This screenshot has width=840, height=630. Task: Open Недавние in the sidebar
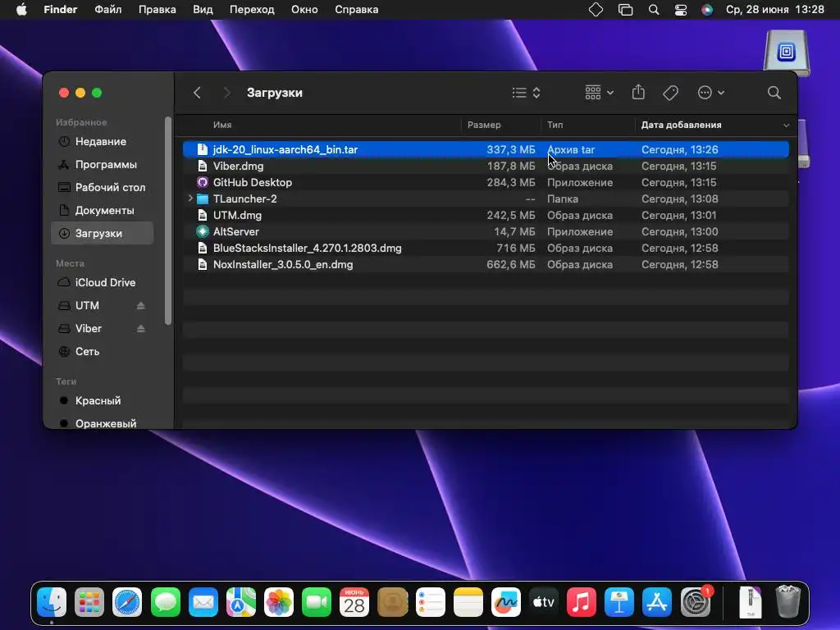(102, 141)
